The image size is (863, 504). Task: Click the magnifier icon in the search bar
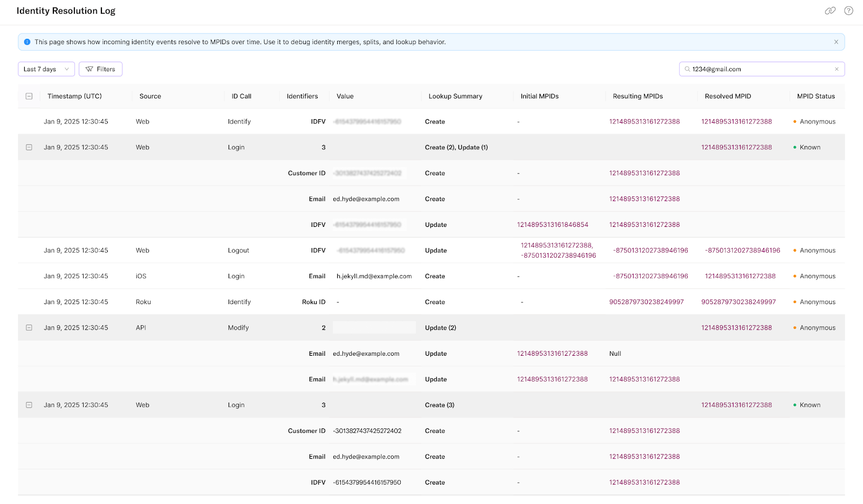pos(687,69)
